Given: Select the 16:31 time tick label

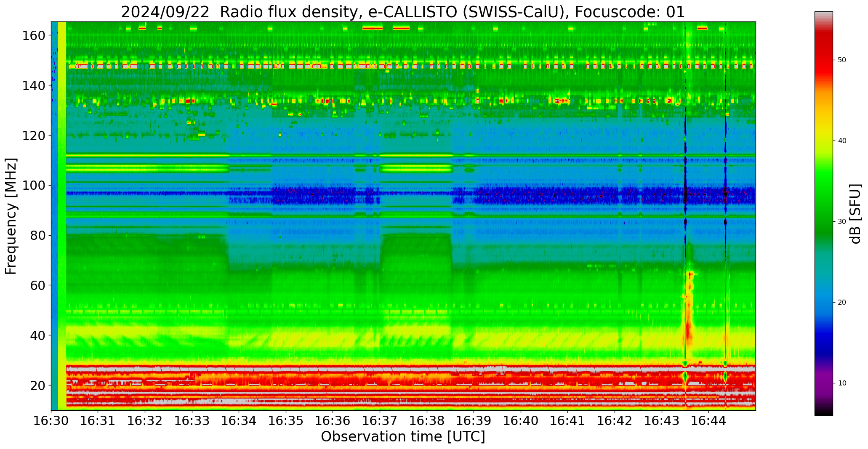Looking at the screenshot, I should (98, 420).
